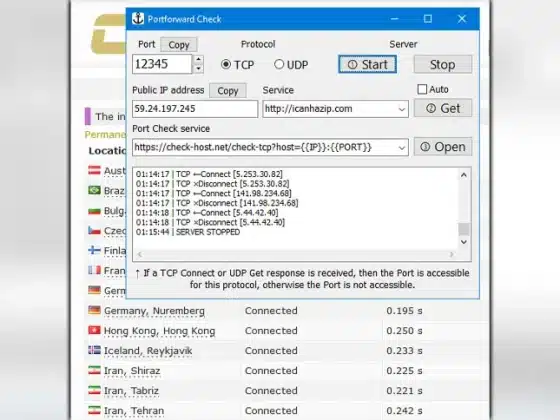The image size is (560, 420).
Task: Click the log scroll up arrow
Action: [464, 175]
